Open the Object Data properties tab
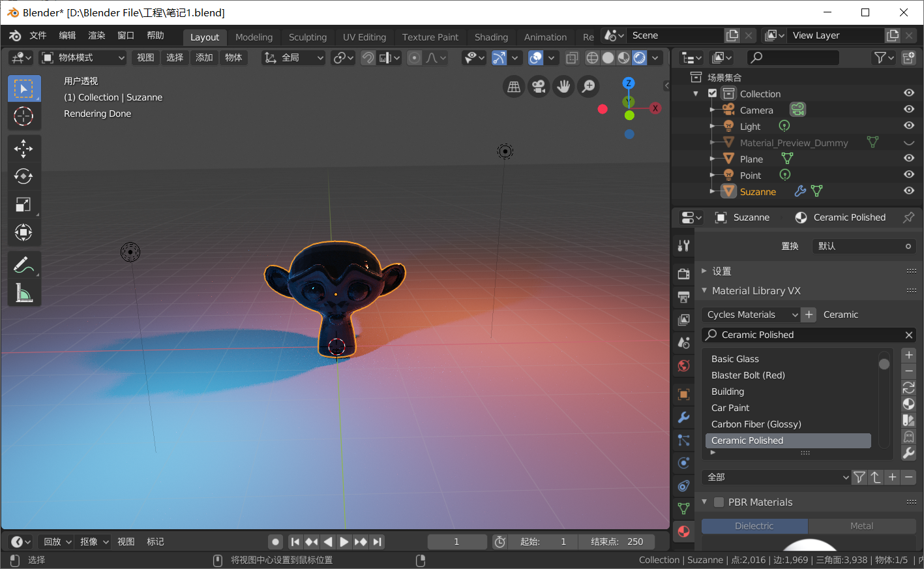Image resolution: width=924 pixels, height=569 pixels. click(683, 508)
